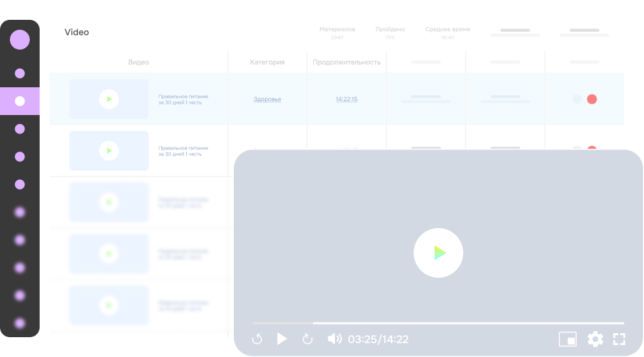This screenshot has height=357, width=644.
Task: Mute the video with speaker icon
Action: click(334, 339)
